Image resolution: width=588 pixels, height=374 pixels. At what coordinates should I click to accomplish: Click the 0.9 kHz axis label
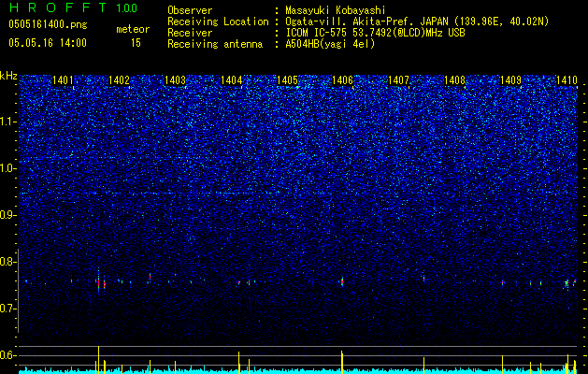pyautogui.click(x=8, y=215)
